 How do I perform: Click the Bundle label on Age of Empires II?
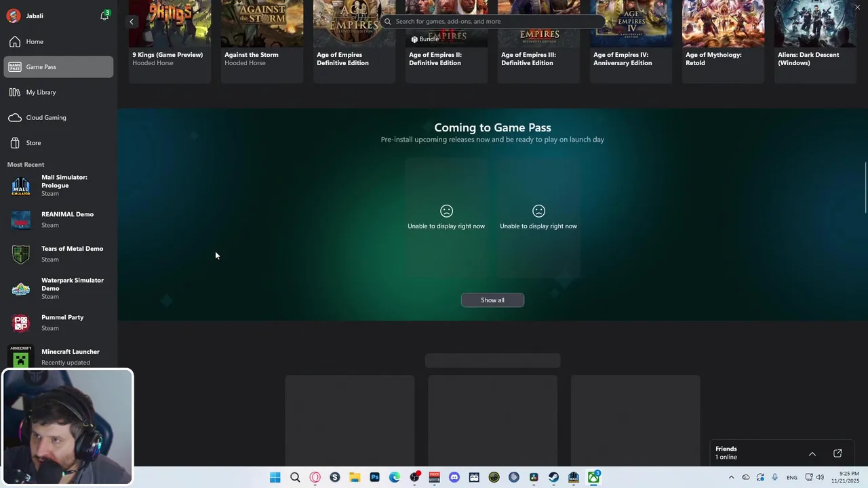click(425, 39)
